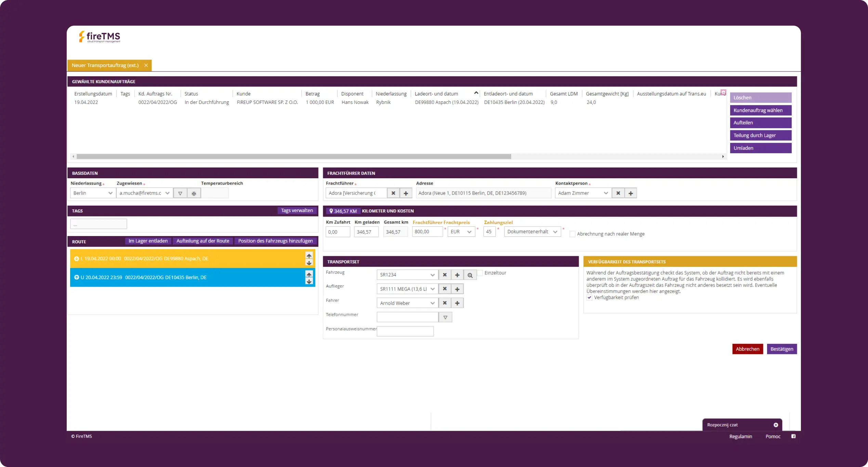868x467 pixels.
Task: Remove Fahrer Arnold Weber with X
Action: pos(445,303)
